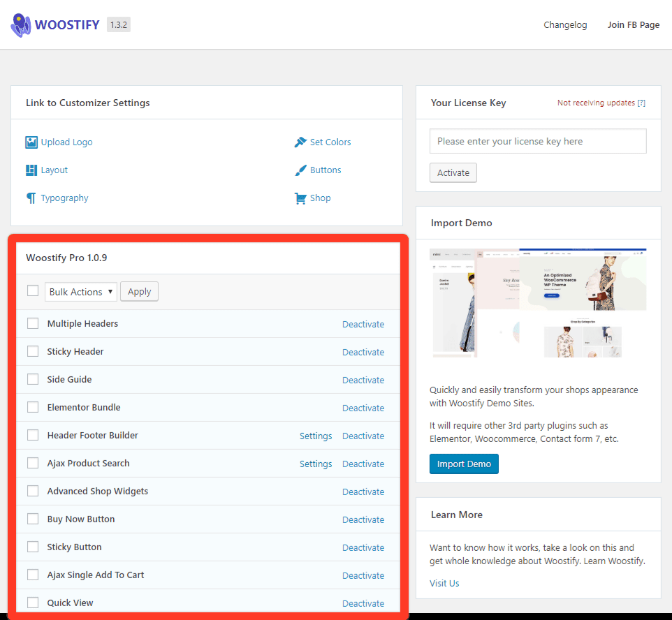This screenshot has height=620, width=672.
Task: Select the Sticky Button checkbox
Action: pyautogui.click(x=33, y=547)
